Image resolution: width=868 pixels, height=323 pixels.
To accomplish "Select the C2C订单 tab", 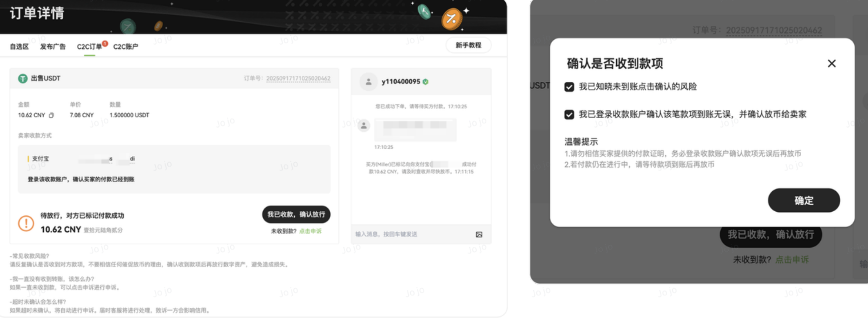I will (89, 47).
